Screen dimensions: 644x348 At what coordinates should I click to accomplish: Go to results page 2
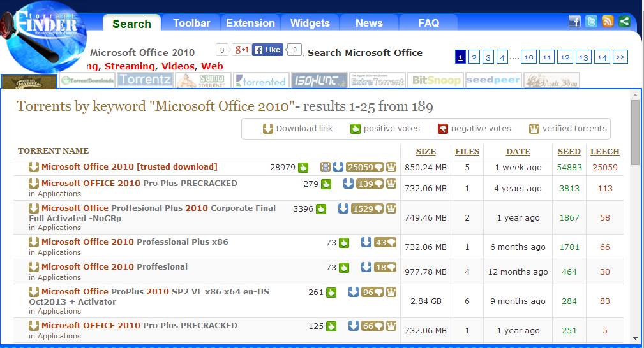coord(474,57)
